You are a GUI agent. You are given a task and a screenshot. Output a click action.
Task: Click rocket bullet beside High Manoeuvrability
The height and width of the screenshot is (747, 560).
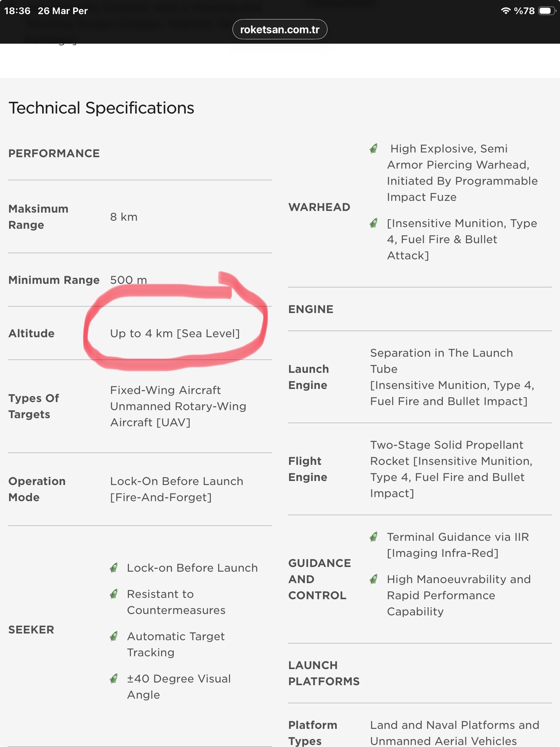pyautogui.click(x=374, y=579)
